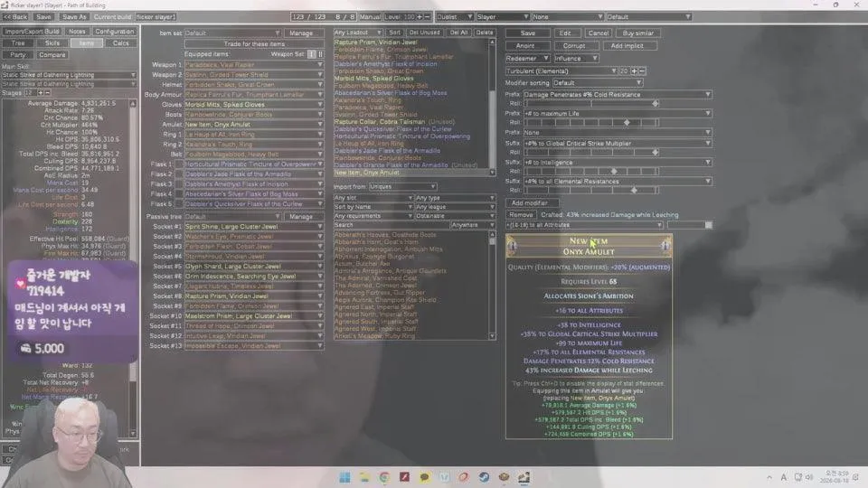Open the Redeemer influence dropdown
The width and height of the screenshot is (868, 488).
[527, 59]
